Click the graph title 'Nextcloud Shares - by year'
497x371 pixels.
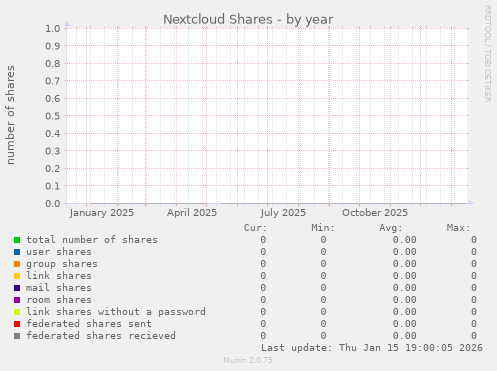[x=248, y=19]
